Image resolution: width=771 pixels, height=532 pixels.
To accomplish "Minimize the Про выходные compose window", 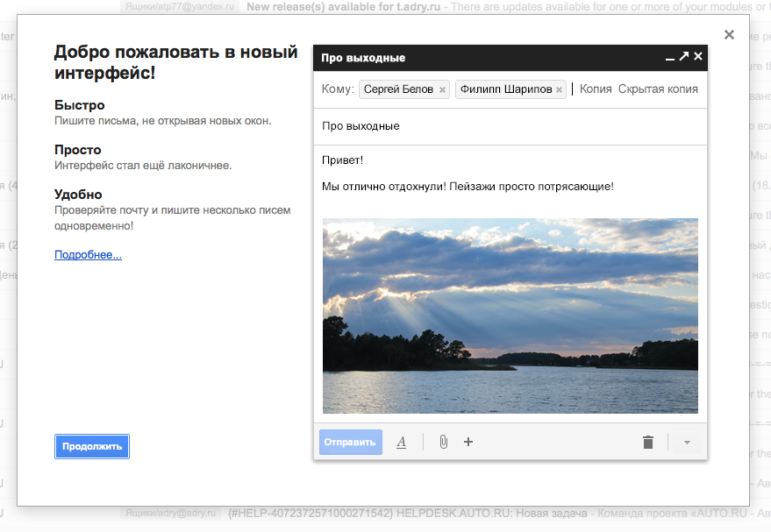I will pos(670,58).
